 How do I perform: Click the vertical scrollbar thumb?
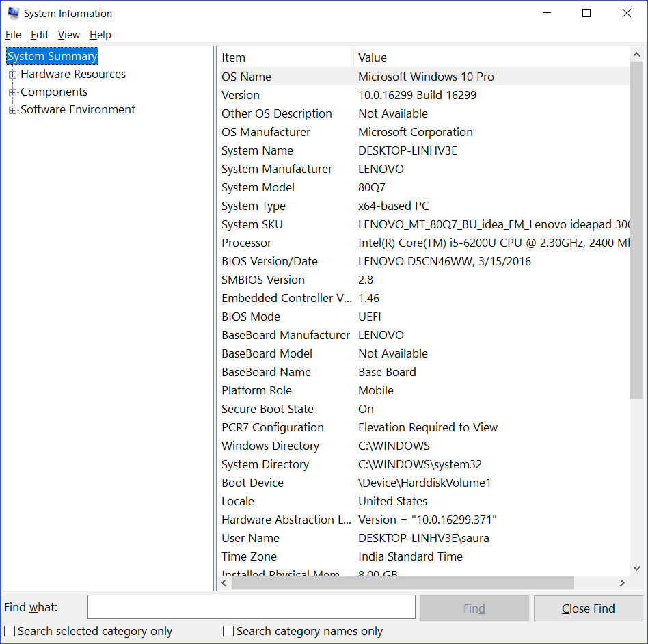click(x=636, y=230)
